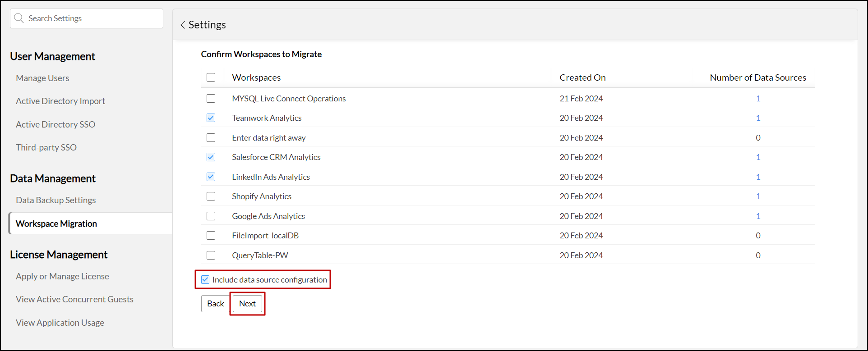The width and height of the screenshot is (868, 351).
Task: Click Number of Data Sources header
Action: click(758, 77)
